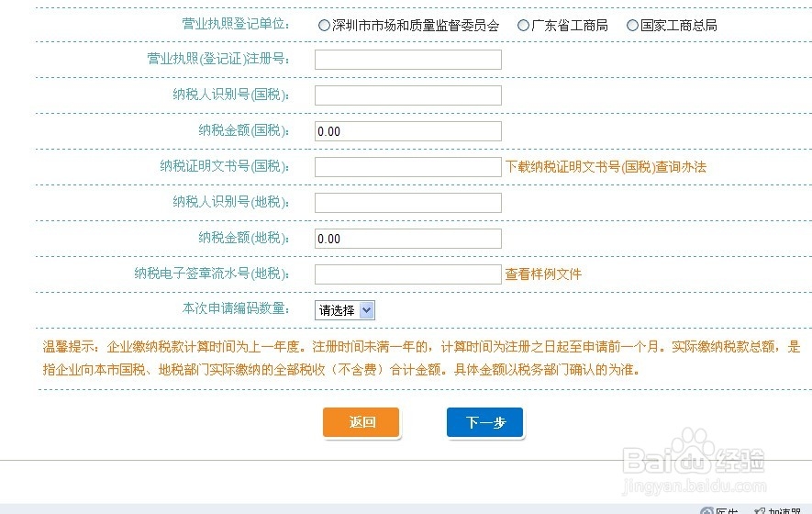
Task: Click the 加速器 rocket icon in status bar
Action: click(760, 510)
